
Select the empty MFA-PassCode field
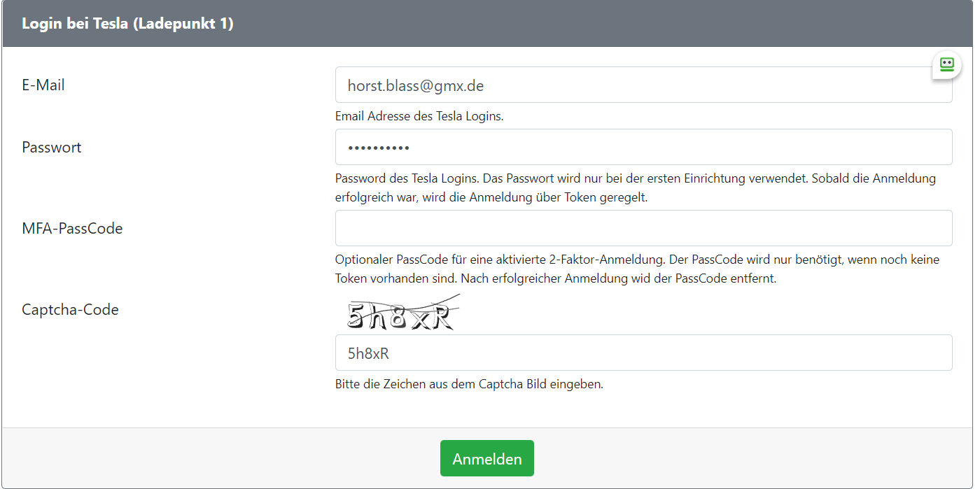643,228
